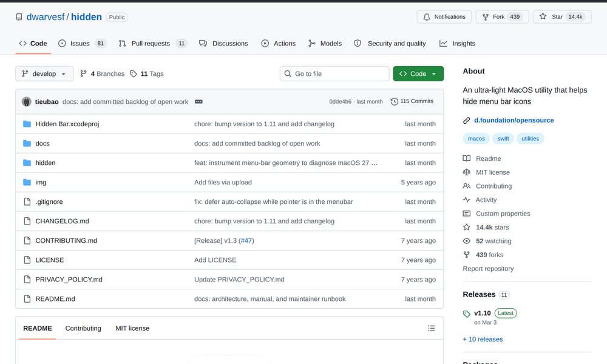Select the MIT license tab below files
The width and height of the screenshot is (607, 364).
[132, 328]
